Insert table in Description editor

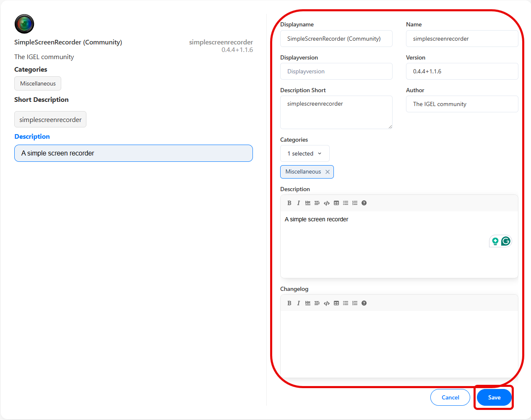pos(336,203)
